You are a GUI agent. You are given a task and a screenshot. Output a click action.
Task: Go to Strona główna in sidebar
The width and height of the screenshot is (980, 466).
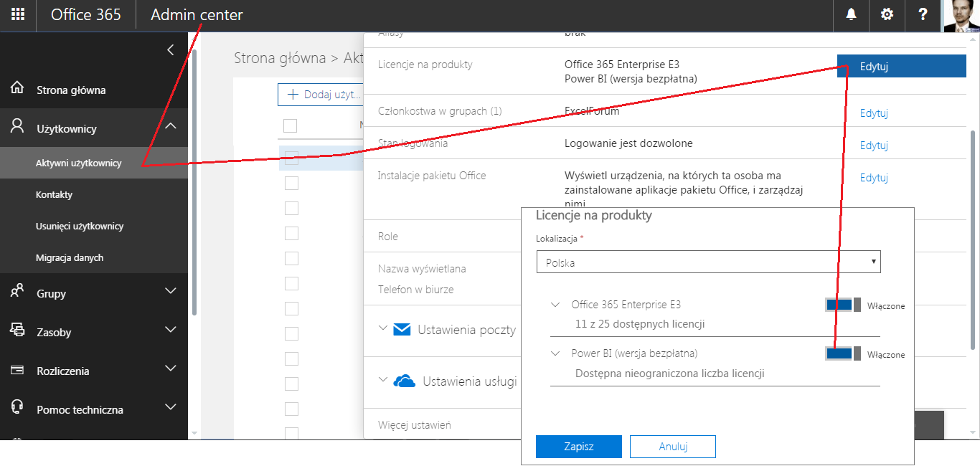pos(71,90)
